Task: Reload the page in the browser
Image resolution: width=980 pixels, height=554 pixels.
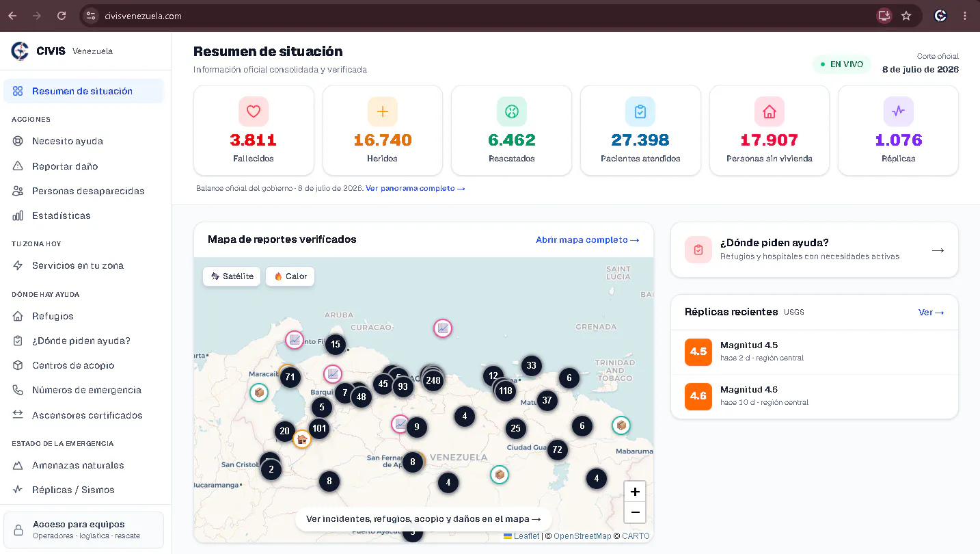Action: pos(62,16)
